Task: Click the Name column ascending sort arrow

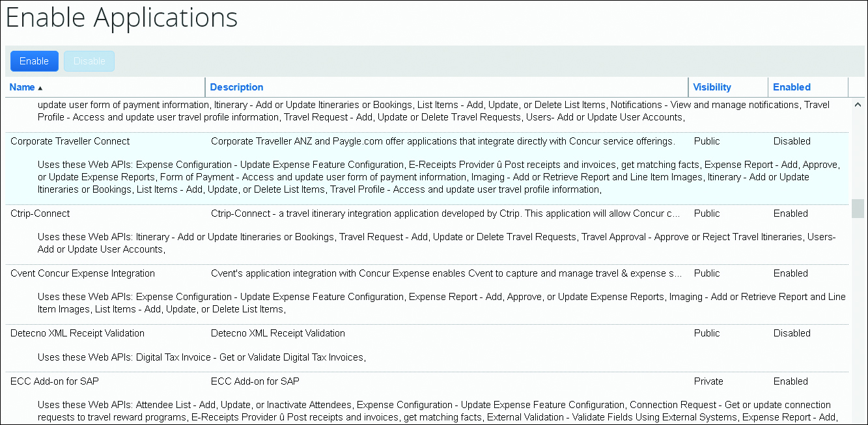Action: [x=40, y=88]
